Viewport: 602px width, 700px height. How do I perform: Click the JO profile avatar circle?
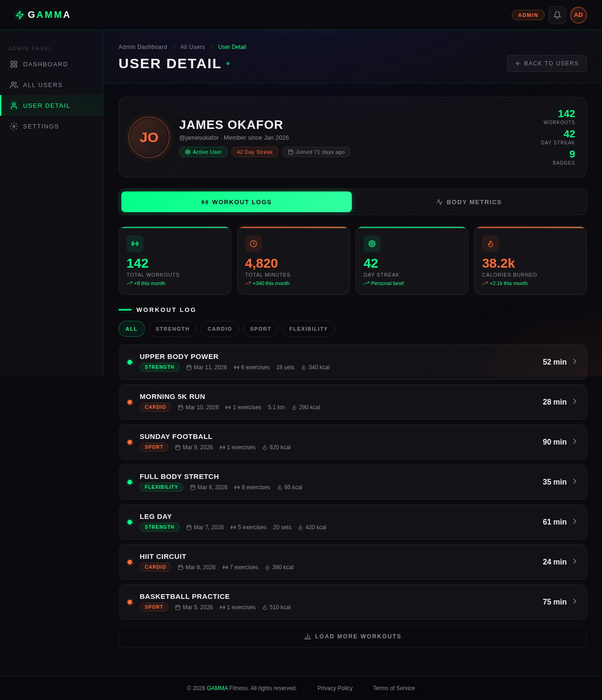[149, 137]
